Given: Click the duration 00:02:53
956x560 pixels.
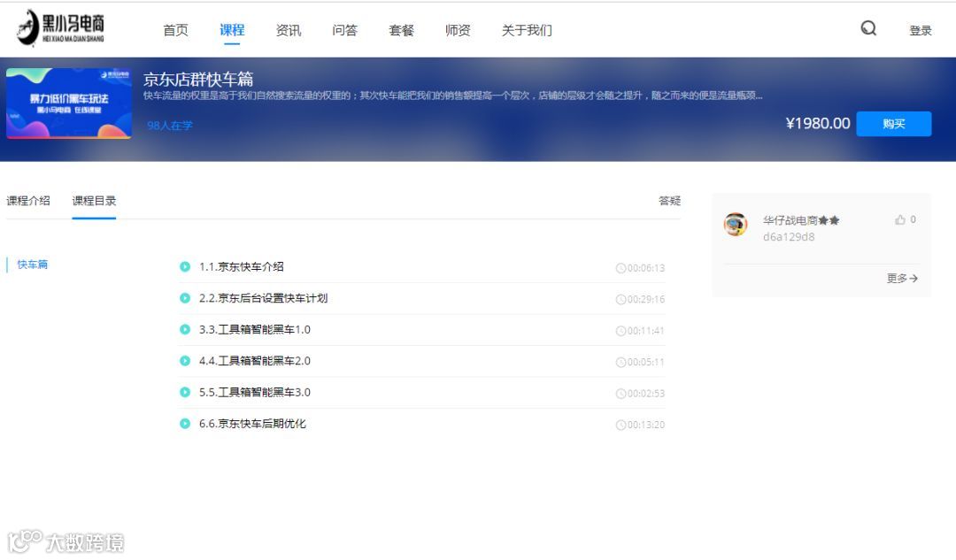Looking at the screenshot, I should (646, 394).
